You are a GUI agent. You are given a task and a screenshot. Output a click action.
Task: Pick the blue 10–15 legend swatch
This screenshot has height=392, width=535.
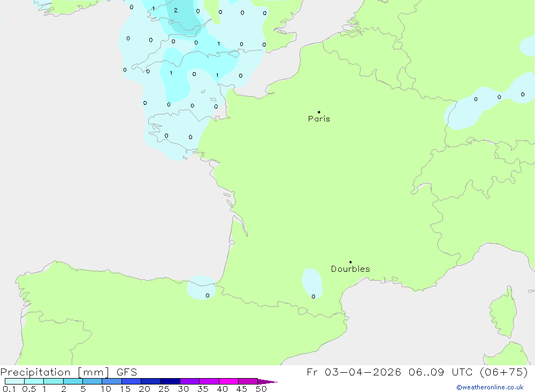[x=112, y=381]
